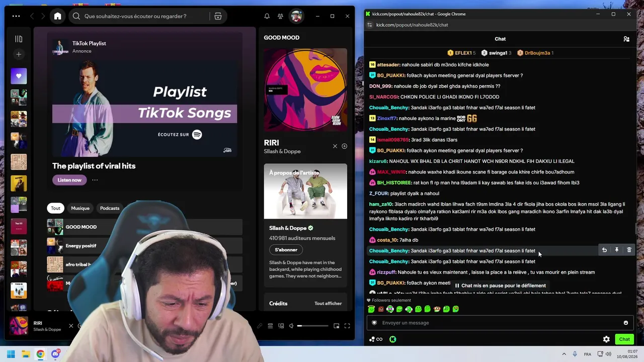The width and height of the screenshot is (644, 362).
Task: Open the emoji picker in chat input
Action: tap(626, 323)
